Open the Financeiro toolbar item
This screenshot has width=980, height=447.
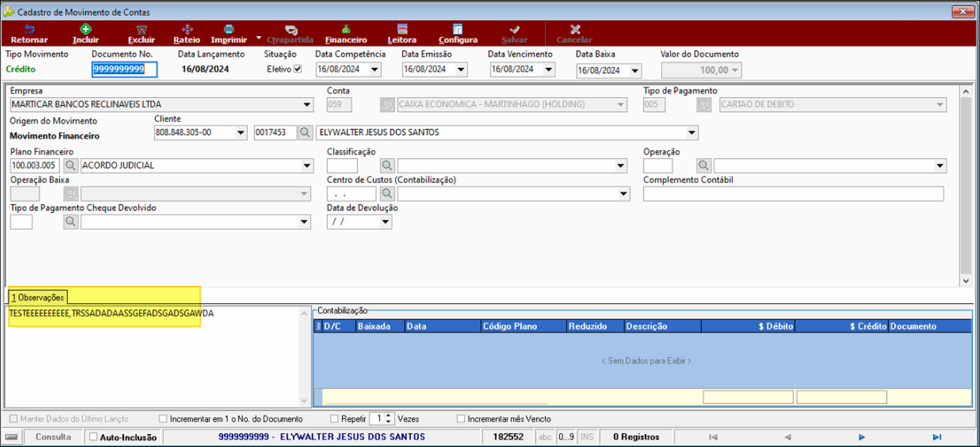(346, 34)
